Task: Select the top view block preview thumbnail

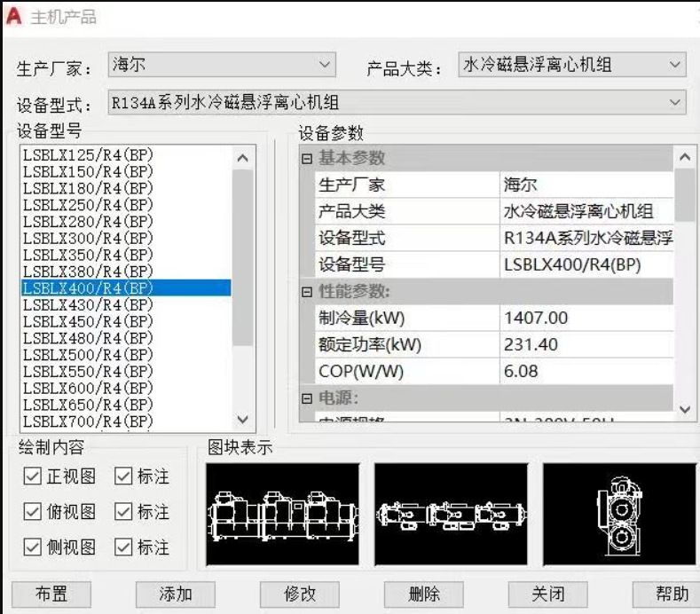Action: 451,515
